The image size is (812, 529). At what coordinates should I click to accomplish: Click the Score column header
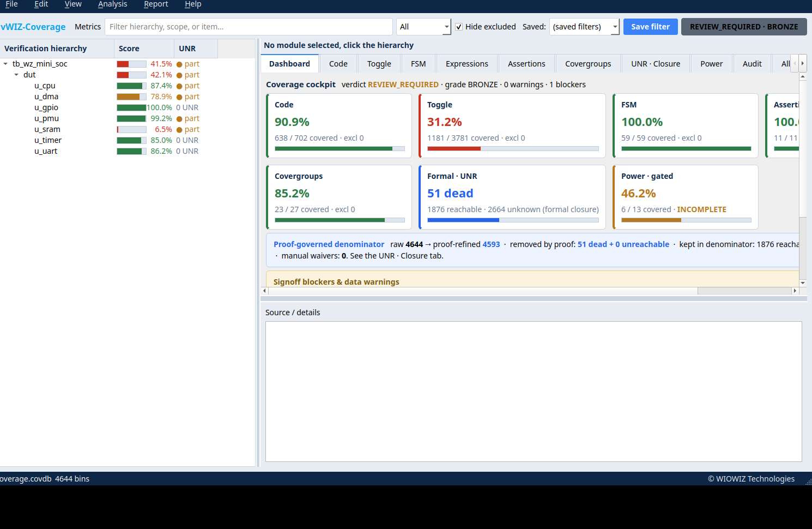[144, 49]
